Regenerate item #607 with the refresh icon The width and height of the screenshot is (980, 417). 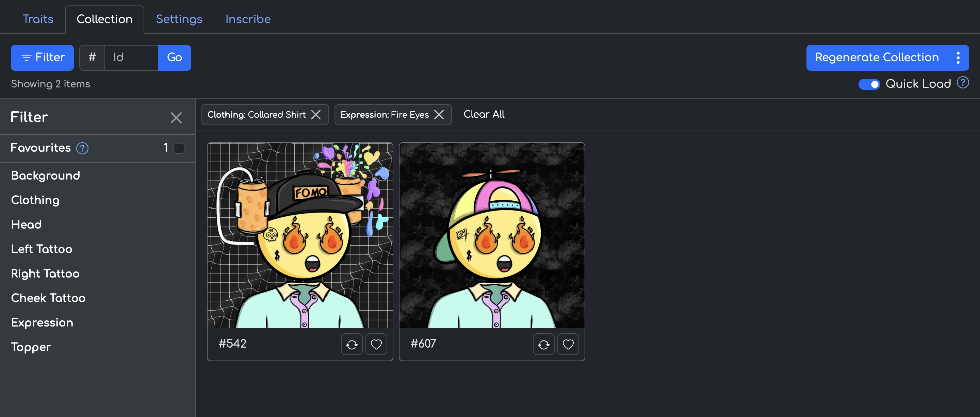point(543,345)
